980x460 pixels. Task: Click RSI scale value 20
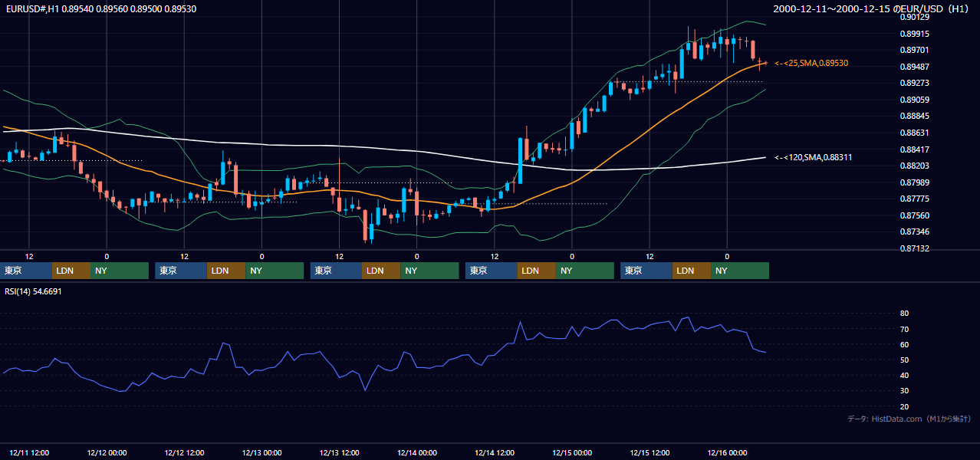905,406
